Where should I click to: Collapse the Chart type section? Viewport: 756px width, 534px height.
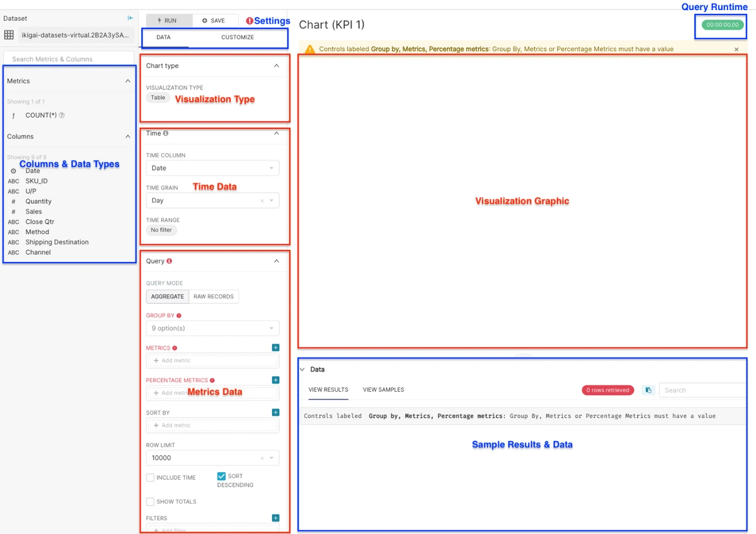coord(277,65)
